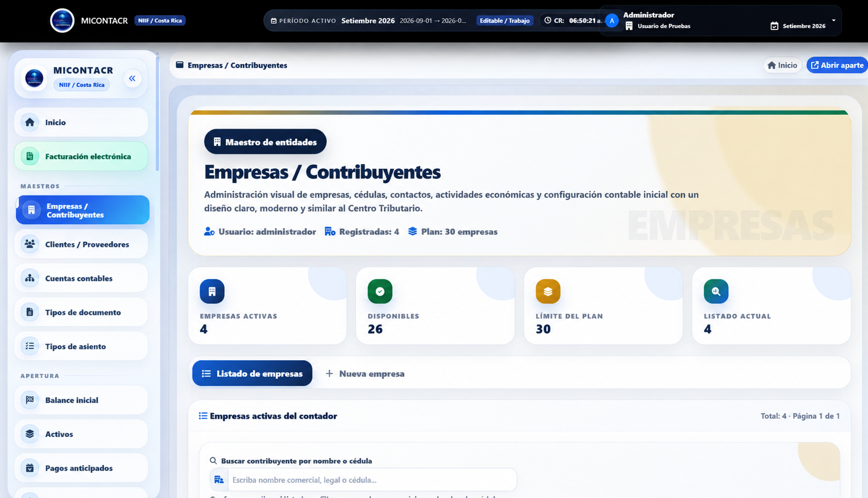Click 'Usuario de Pruebas' company label
The image size is (868, 498).
tap(664, 26)
